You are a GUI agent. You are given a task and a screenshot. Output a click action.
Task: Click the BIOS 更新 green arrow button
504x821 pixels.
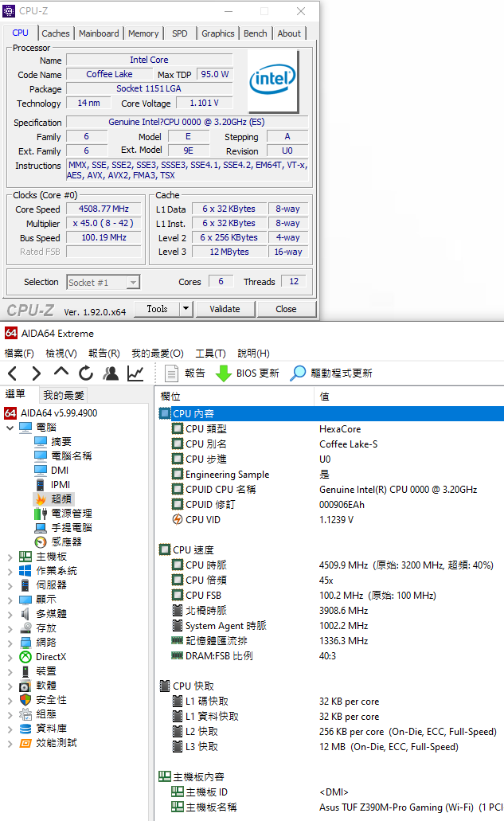[x=247, y=373]
